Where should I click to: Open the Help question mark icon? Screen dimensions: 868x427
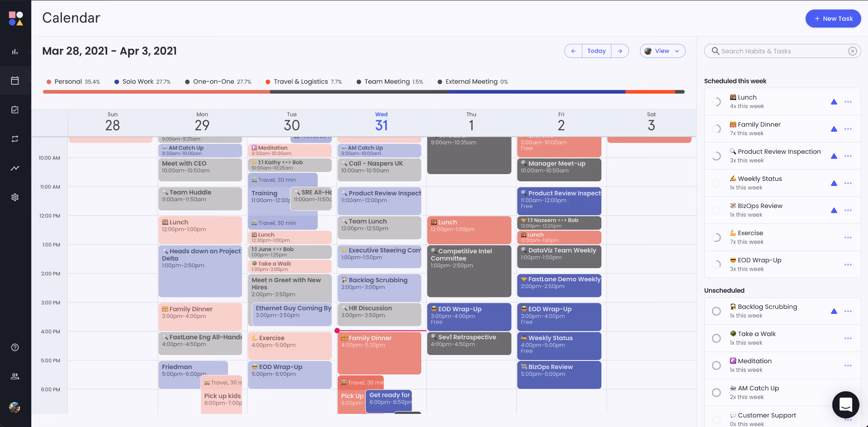[x=15, y=347]
